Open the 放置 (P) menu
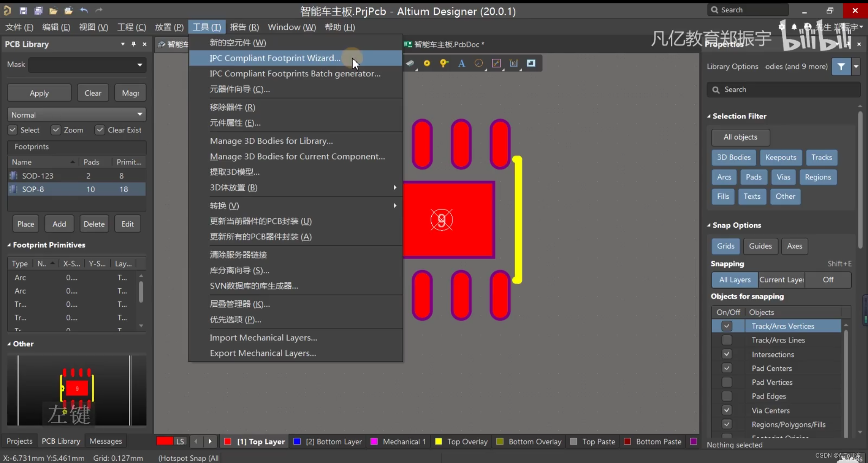This screenshot has height=463, width=868. tap(169, 27)
